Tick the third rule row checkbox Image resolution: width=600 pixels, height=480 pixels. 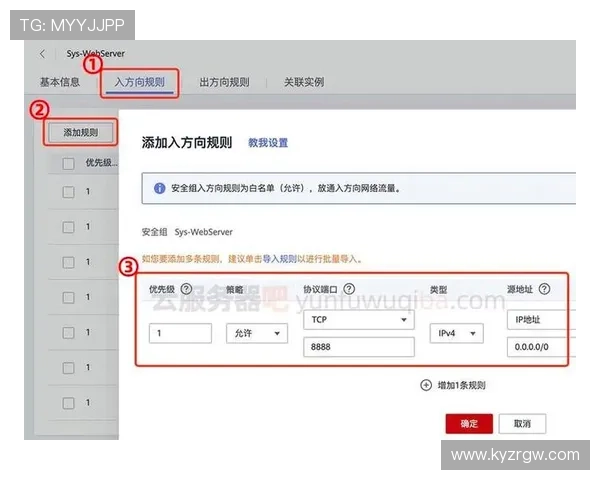pyautogui.click(x=68, y=262)
